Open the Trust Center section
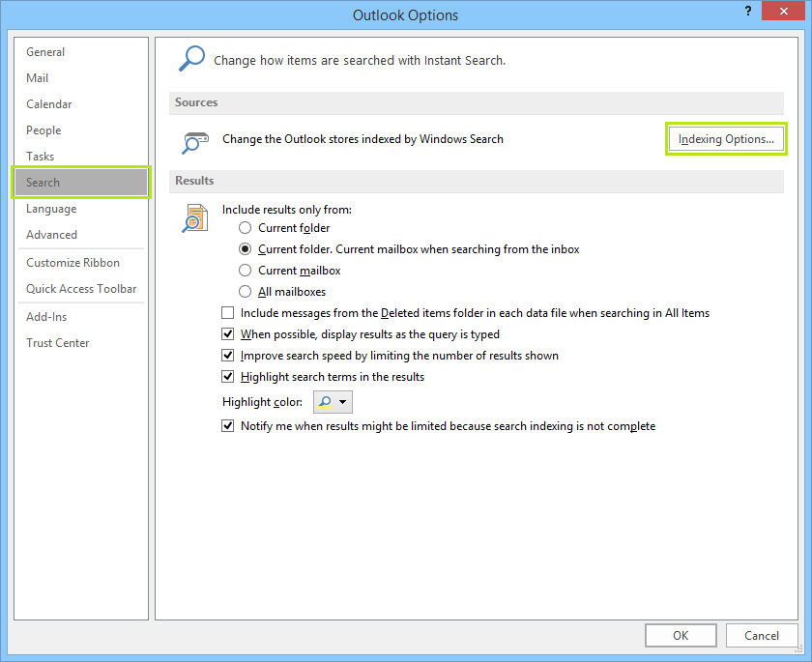 [x=56, y=342]
